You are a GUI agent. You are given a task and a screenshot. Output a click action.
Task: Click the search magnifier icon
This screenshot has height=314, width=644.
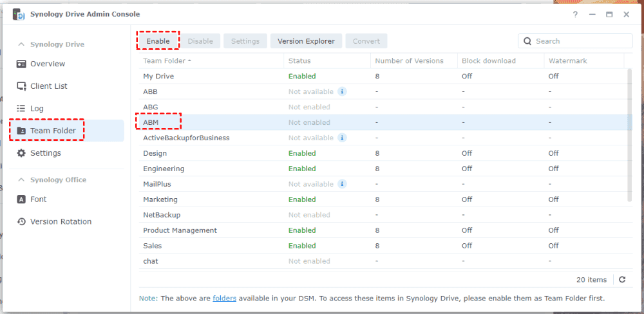pyautogui.click(x=528, y=41)
